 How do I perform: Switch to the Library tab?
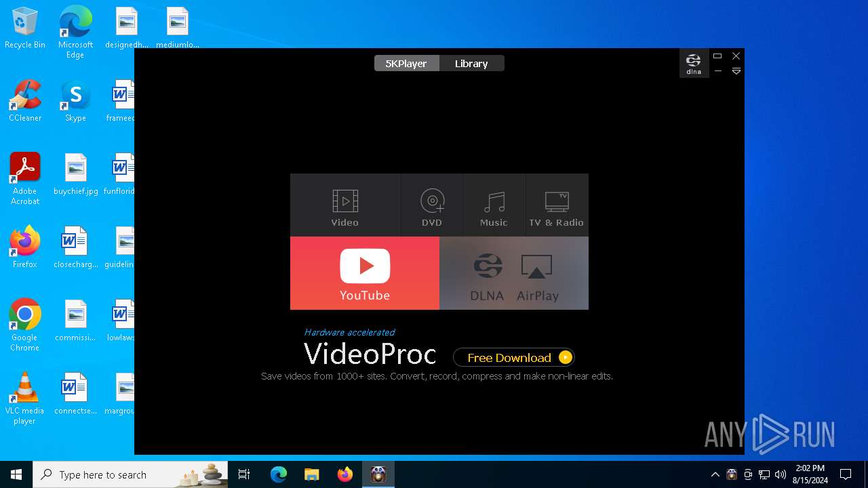471,63
